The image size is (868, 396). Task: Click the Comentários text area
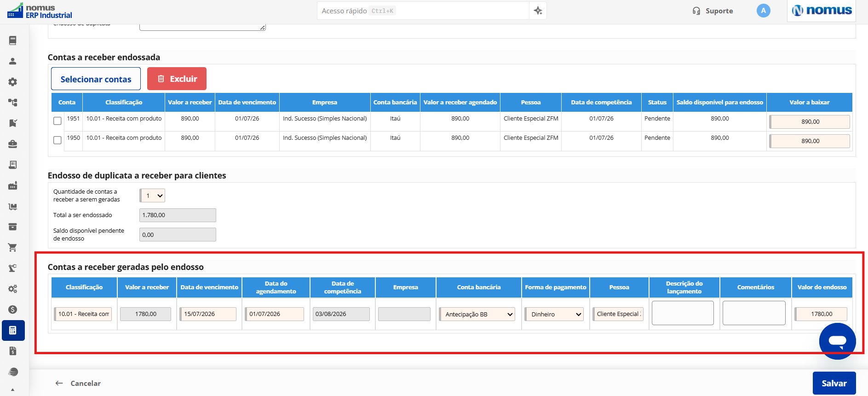coord(754,313)
